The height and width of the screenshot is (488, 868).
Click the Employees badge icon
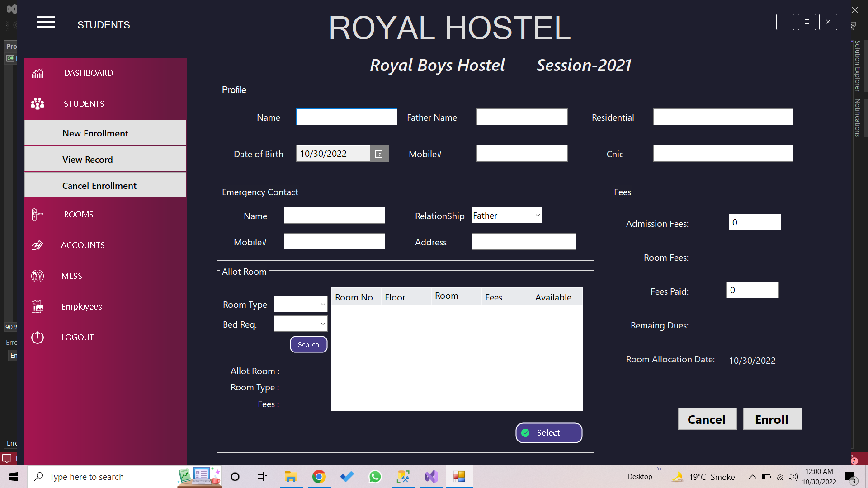(38, 306)
